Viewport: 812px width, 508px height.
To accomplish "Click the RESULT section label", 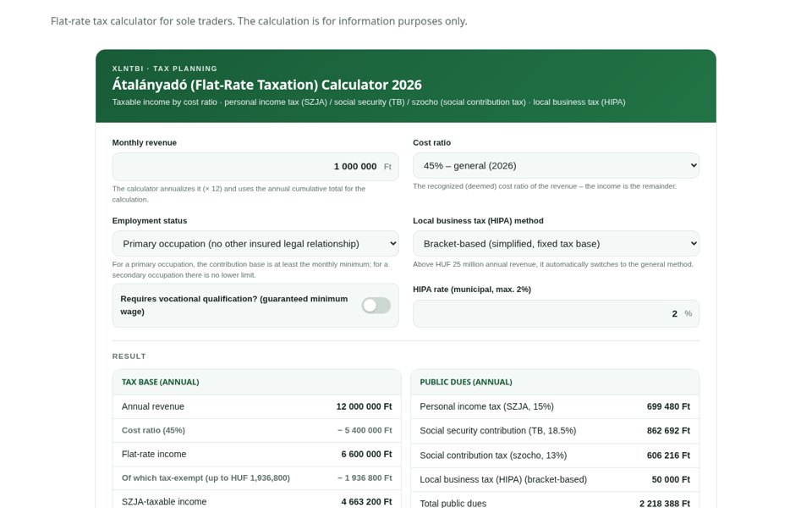I will tap(129, 356).
